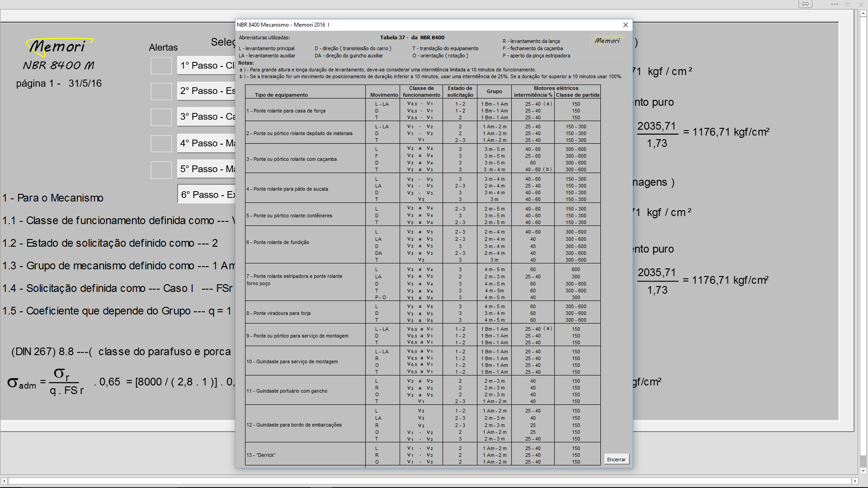Tick the alert box beside 5° Passo
The width and height of the screenshot is (868, 488).
coord(161,169)
